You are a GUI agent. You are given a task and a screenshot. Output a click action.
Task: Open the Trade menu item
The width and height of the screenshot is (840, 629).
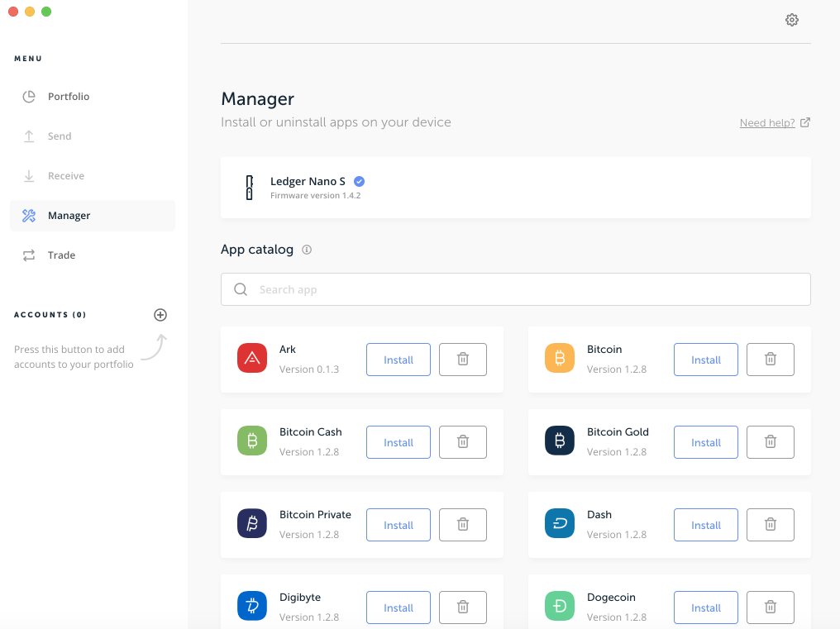(92, 255)
